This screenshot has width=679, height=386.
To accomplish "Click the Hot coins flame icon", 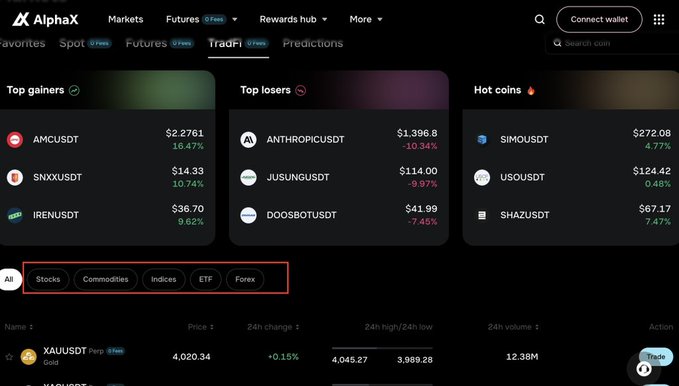I will click(x=531, y=90).
